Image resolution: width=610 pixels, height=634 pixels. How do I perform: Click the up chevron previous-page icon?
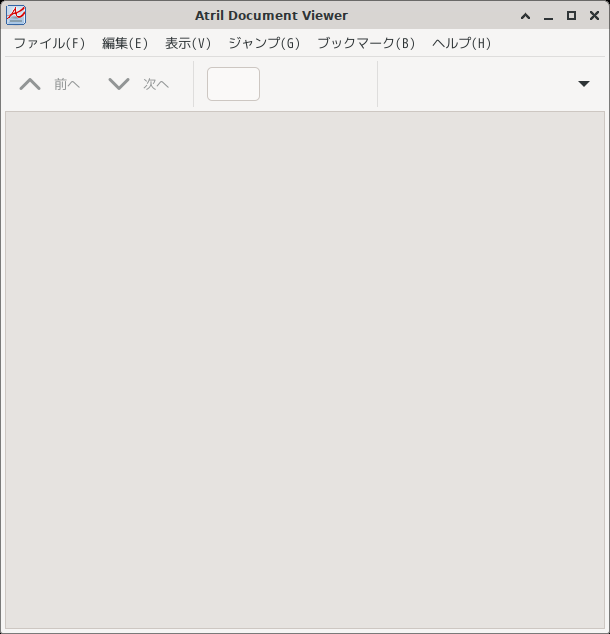(30, 84)
